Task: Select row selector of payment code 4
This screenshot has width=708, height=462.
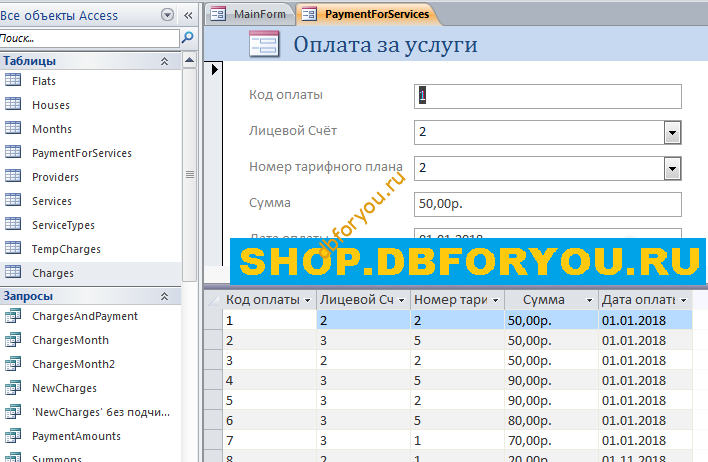Action: 213,380
